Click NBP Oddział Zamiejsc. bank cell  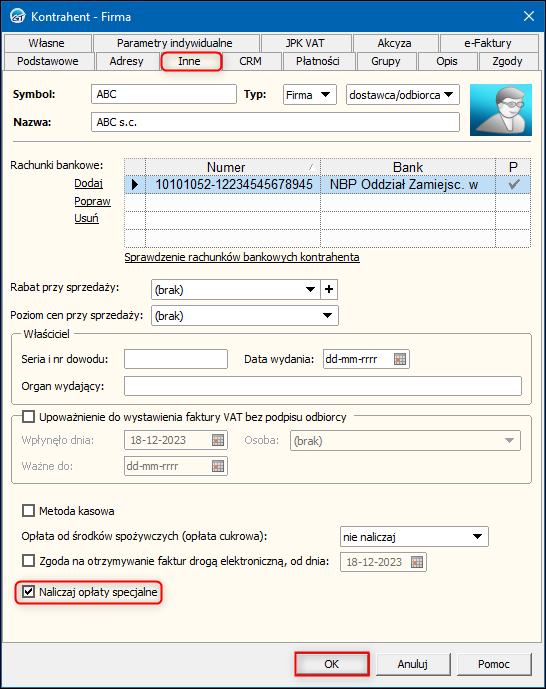tap(408, 185)
